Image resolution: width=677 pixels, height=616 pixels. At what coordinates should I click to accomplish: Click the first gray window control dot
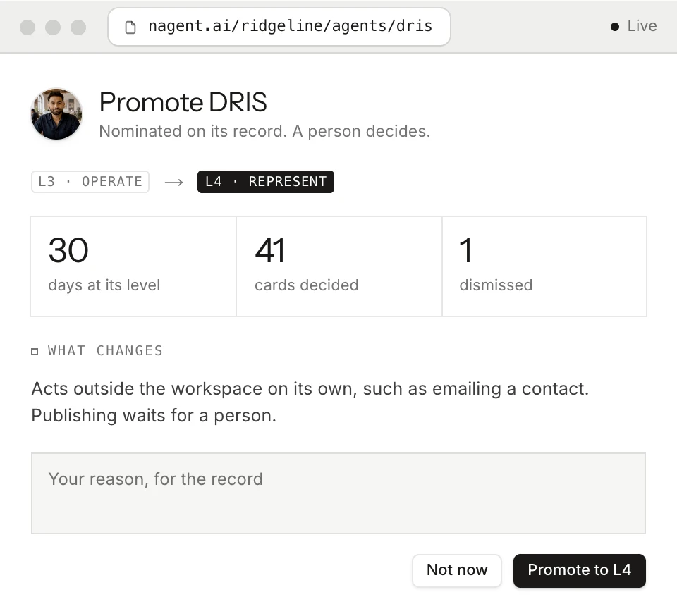pos(28,27)
